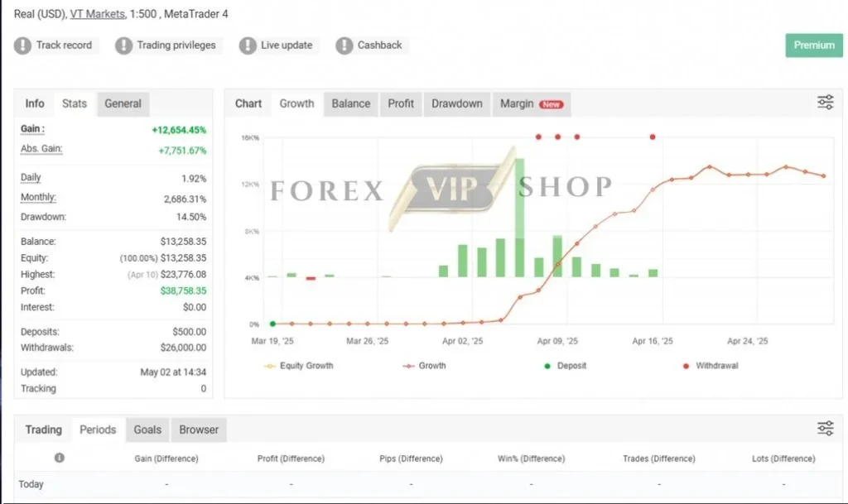Open the Periods tab
The height and width of the screenshot is (504, 848).
tap(98, 430)
